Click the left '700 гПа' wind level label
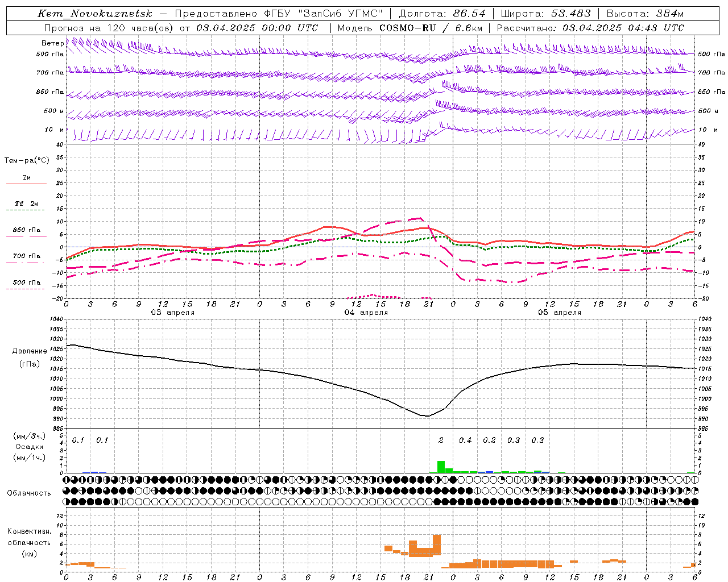The height and width of the screenshot is (582, 728). (x=50, y=73)
